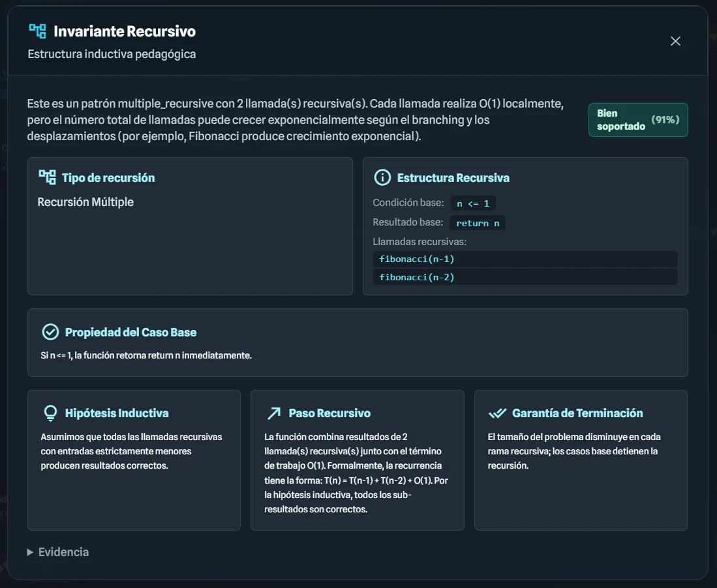Click the Tipo de recursión tree icon
This screenshot has width=717, height=588.
pyautogui.click(x=47, y=177)
